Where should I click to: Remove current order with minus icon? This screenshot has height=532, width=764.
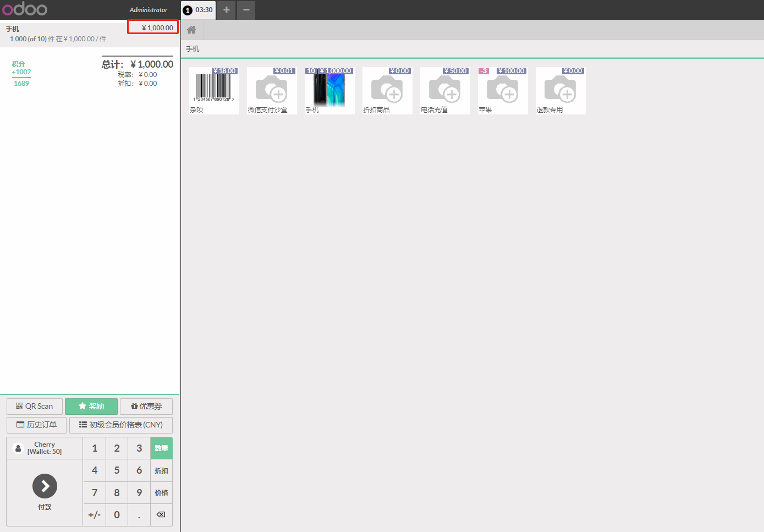246,10
